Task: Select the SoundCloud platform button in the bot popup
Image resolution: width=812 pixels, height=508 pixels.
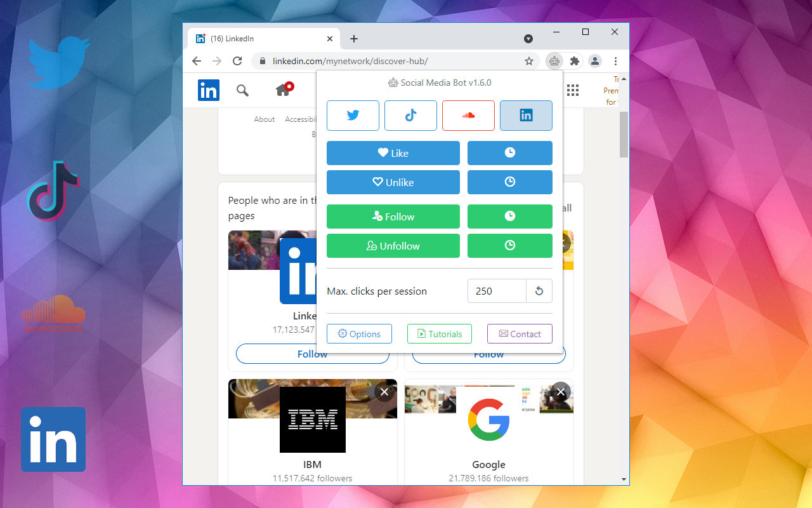Action: (x=468, y=116)
